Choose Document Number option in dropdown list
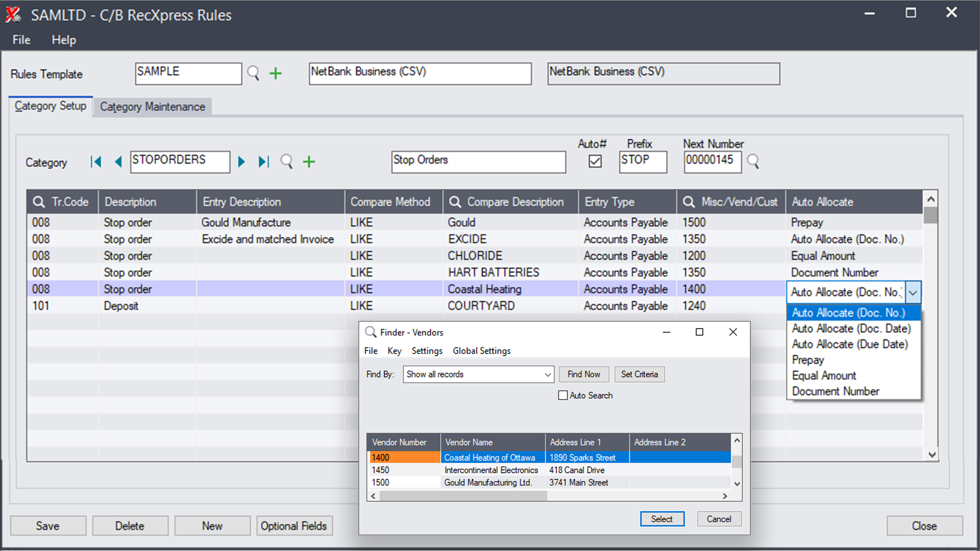Image resolution: width=980 pixels, height=551 pixels. click(853, 392)
